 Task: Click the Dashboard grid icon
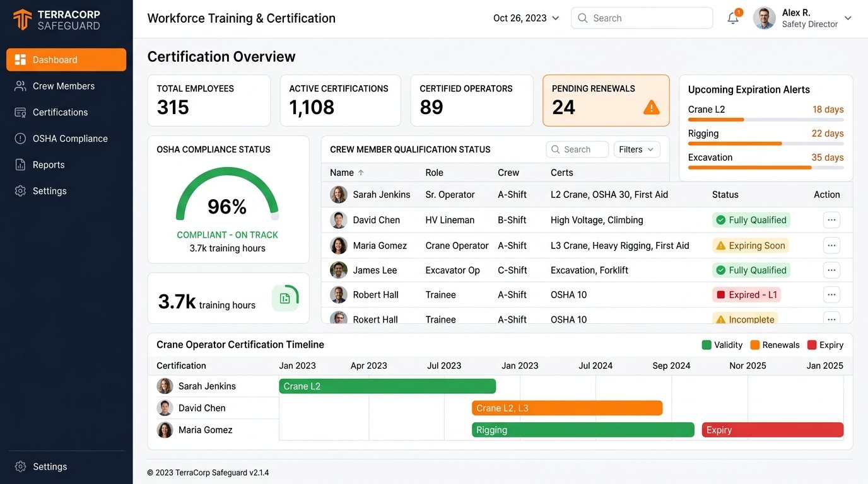pyautogui.click(x=20, y=60)
